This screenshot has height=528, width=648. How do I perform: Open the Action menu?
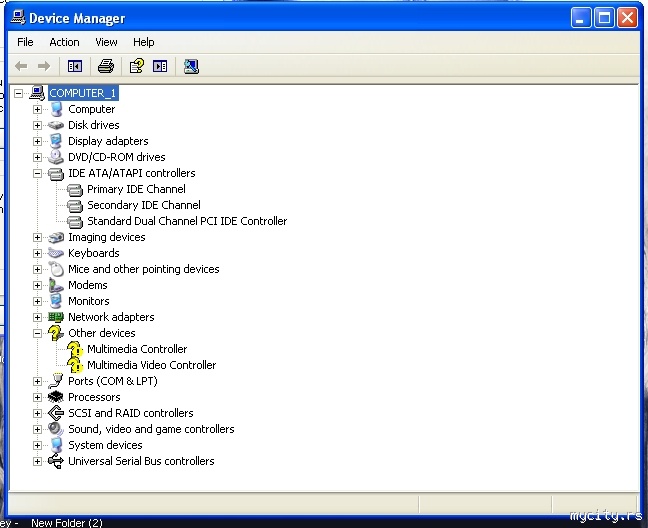tap(64, 42)
